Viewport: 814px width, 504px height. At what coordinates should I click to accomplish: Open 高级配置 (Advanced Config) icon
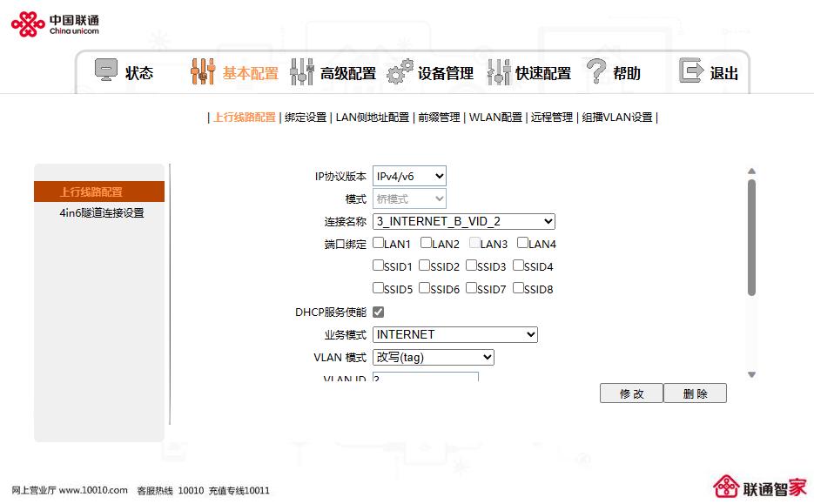click(x=301, y=72)
